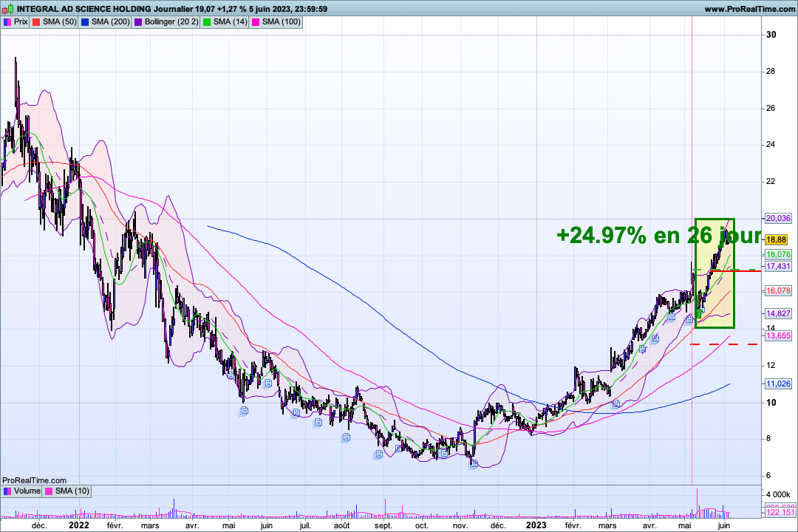Click the 14,827 lower band price label
The height and width of the screenshot is (532, 798).
coord(778,313)
